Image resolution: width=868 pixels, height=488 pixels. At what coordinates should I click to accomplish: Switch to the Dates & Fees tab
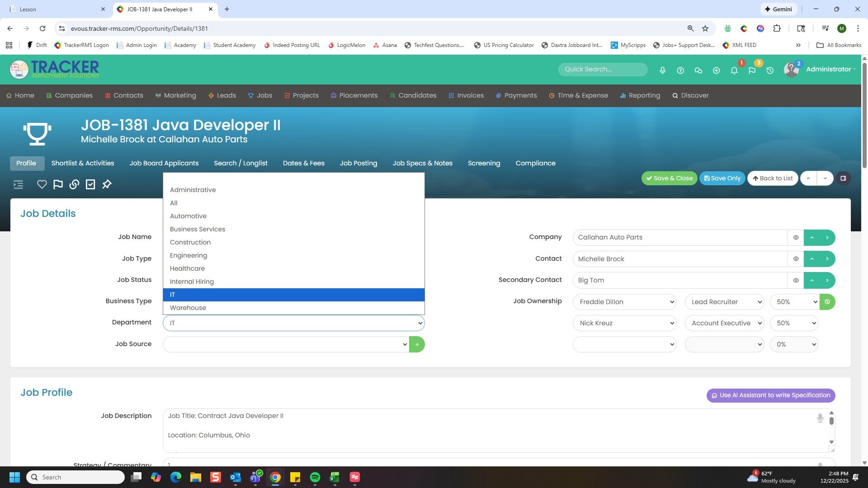(303, 164)
